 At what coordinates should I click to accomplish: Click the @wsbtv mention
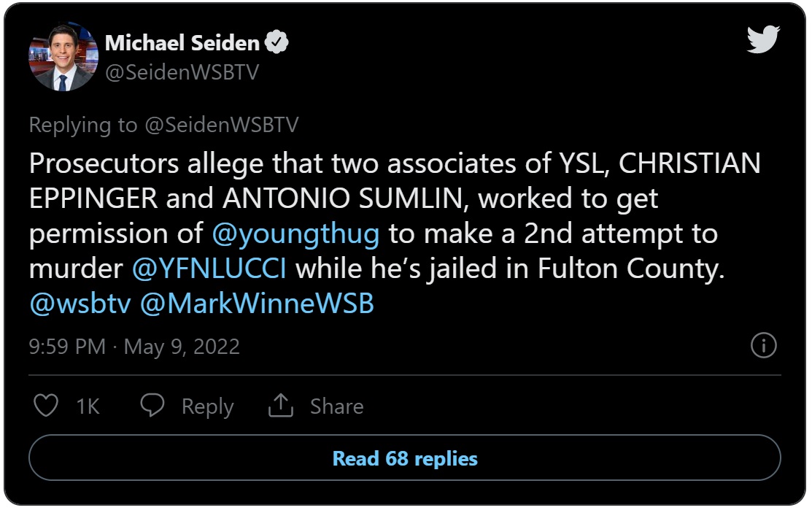tap(80, 304)
